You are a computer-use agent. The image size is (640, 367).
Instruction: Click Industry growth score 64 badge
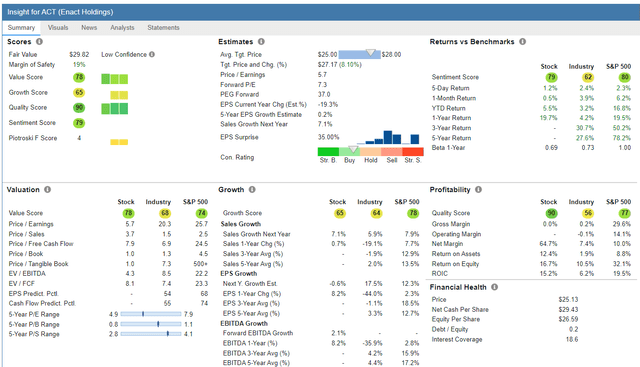coord(376,213)
